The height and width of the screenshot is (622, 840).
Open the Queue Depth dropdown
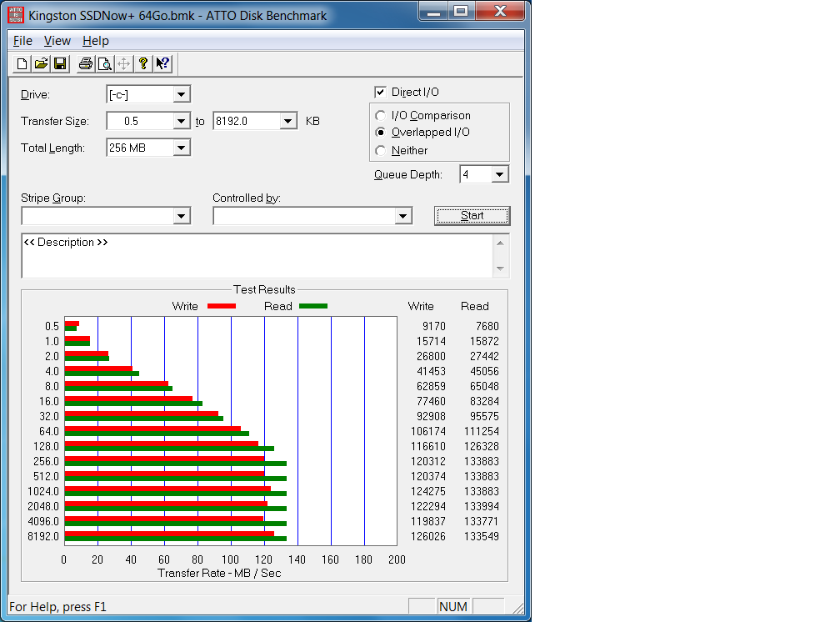pyautogui.click(x=500, y=174)
